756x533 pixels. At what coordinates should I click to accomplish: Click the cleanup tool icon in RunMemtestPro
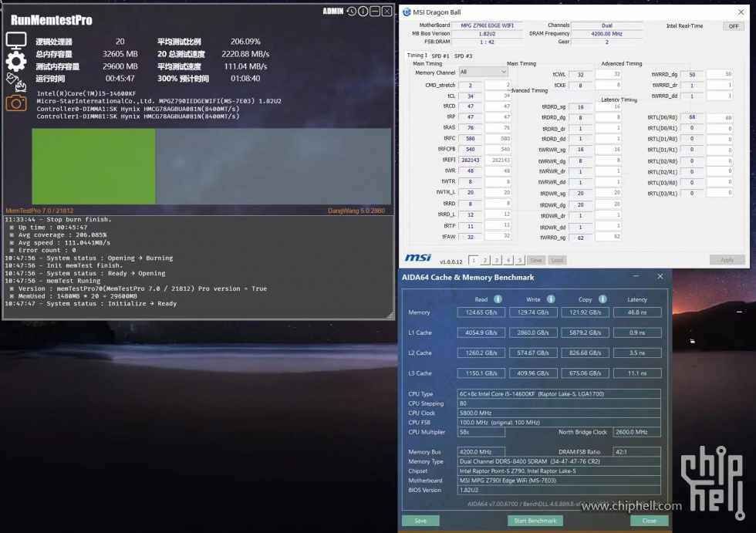16,83
